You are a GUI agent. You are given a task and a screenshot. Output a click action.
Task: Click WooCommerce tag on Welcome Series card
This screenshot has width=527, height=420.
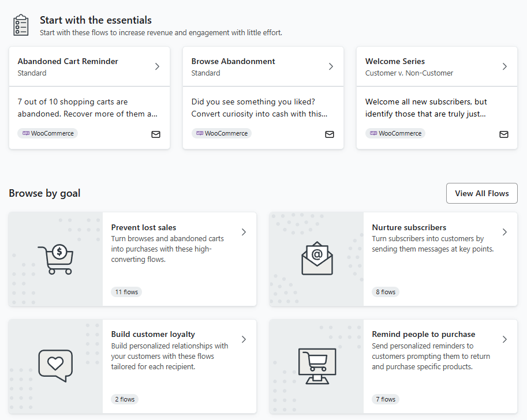point(395,133)
